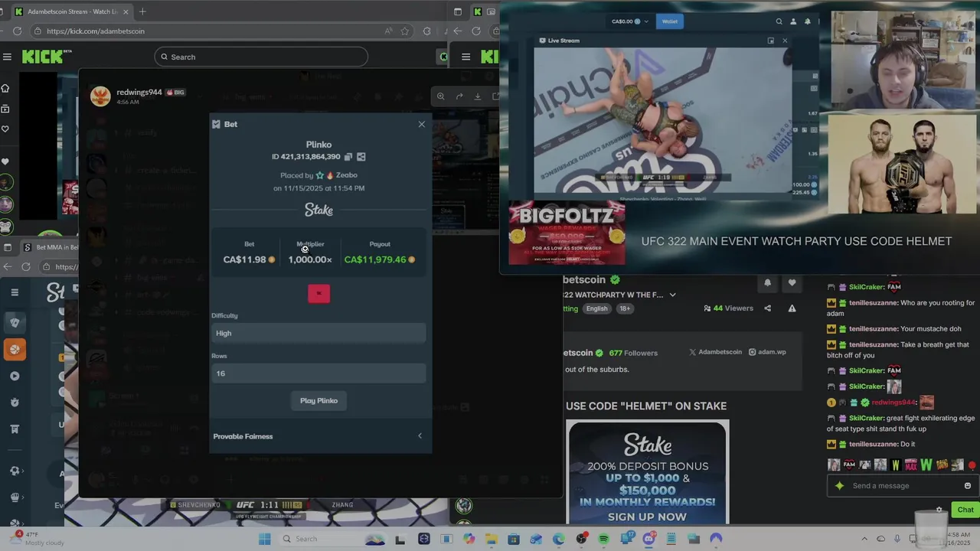The height and width of the screenshot is (551, 980).
Task: Copy the Plinko bet ID
Action: coord(348,157)
